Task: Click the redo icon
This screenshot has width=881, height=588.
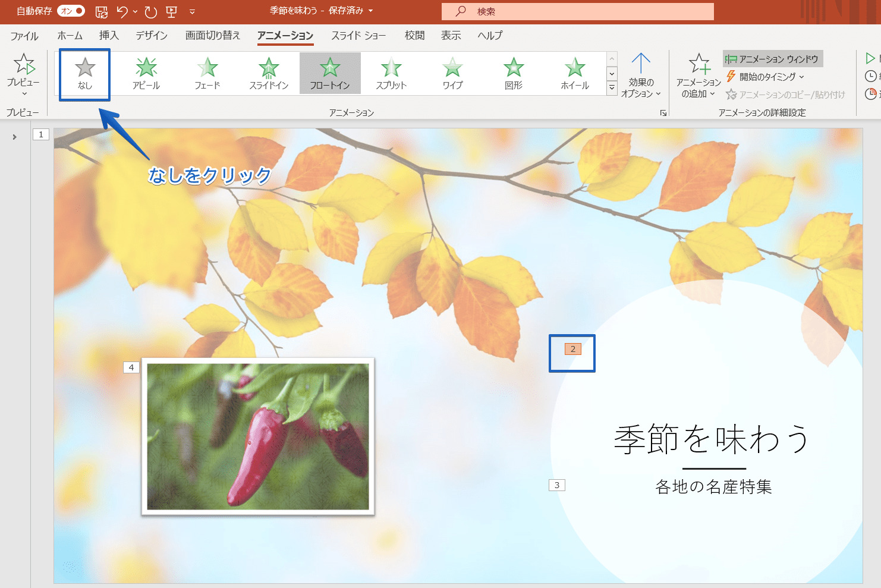Action: coord(151,11)
